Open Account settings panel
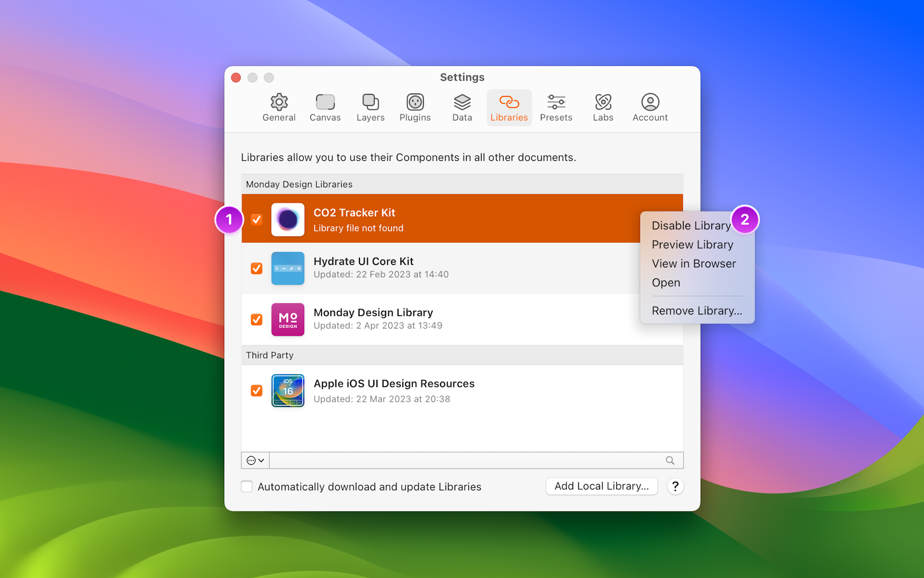The image size is (924, 578). click(x=649, y=106)
